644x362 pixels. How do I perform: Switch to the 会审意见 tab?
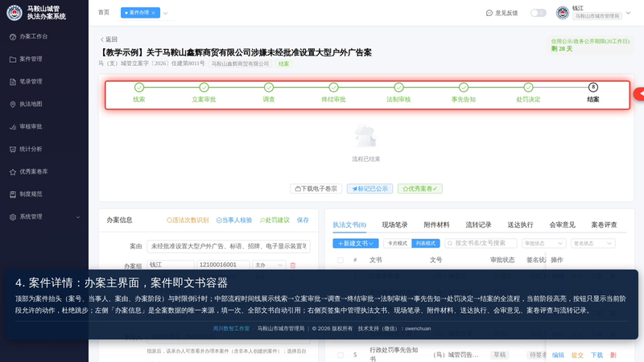click(562, 225)
